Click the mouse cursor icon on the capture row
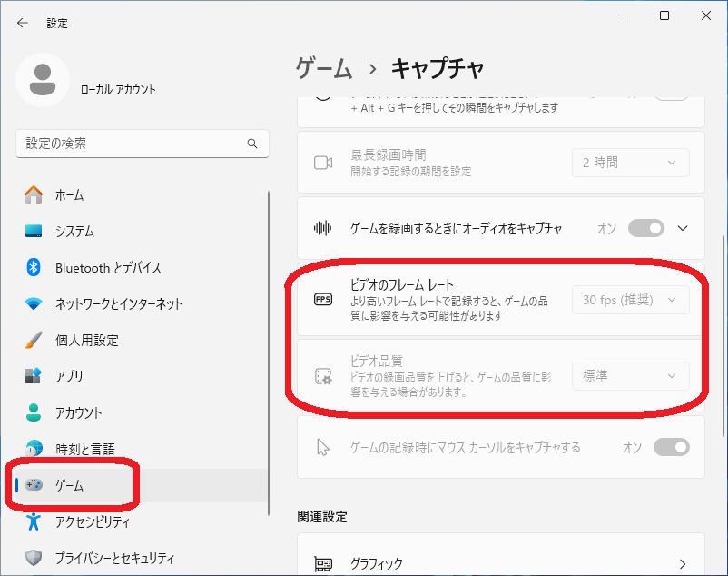Viewport: 728px width, 576px height. (x=322, y=447)
